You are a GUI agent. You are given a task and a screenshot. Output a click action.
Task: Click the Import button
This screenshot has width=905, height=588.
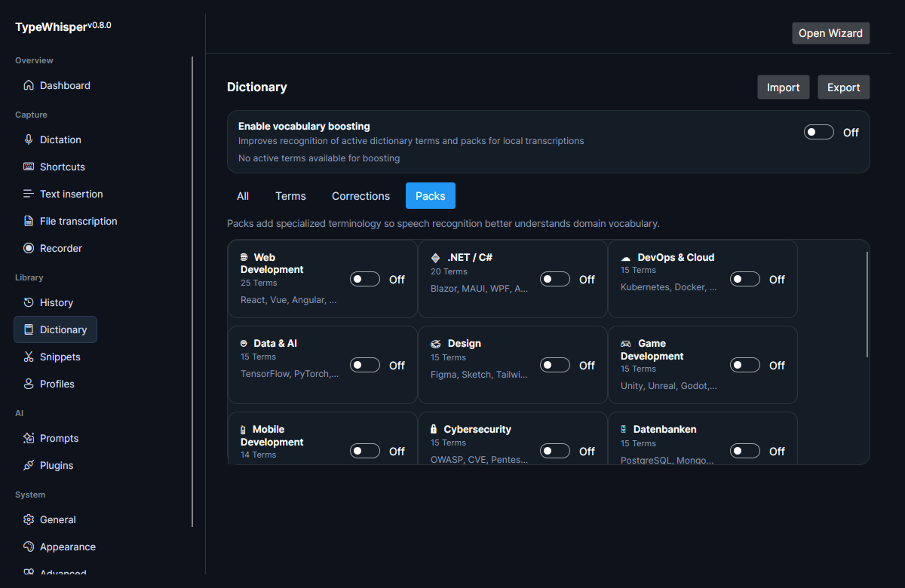(x=784, y=87)
